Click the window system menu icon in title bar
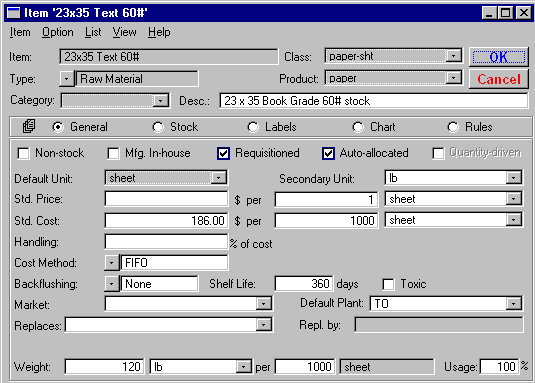 (14, 13)
